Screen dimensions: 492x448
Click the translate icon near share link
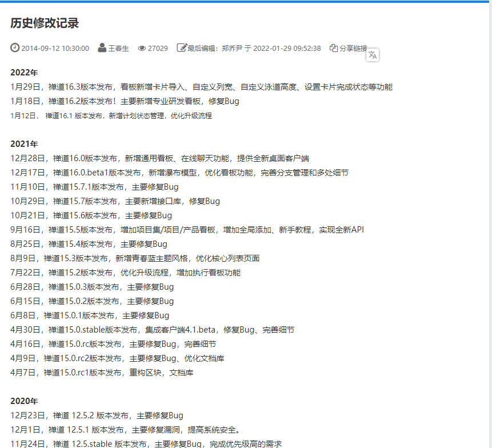[373, 55]
